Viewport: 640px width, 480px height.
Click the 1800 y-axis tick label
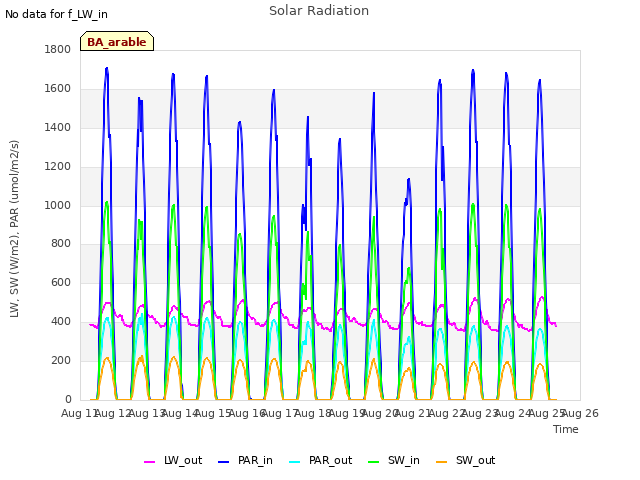(58, 49)
